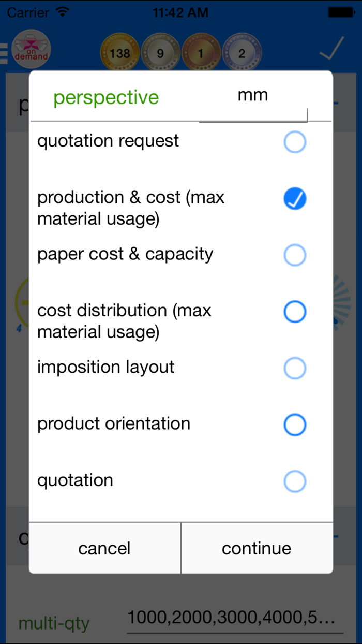Screen dimensions: 362x644
Task: Select the imposition layout radio button
Action: (x=295, y=369)
